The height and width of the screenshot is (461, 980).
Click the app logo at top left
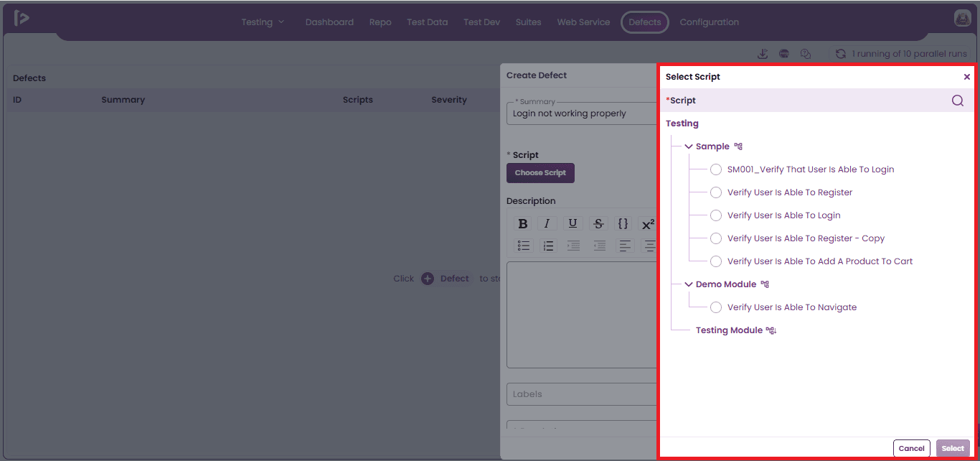click(22, 19)
